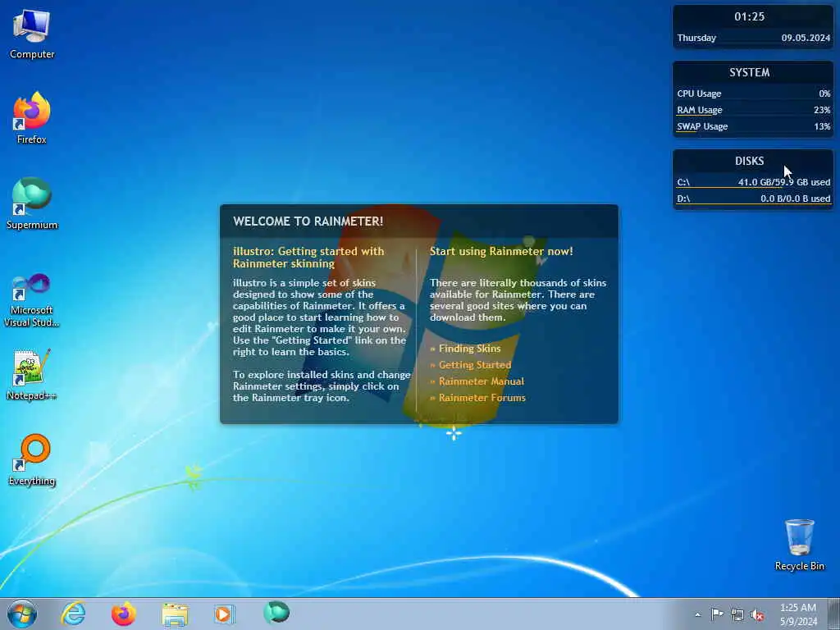Click the DISKS skin title
The image size is (840, 630).
749,161
